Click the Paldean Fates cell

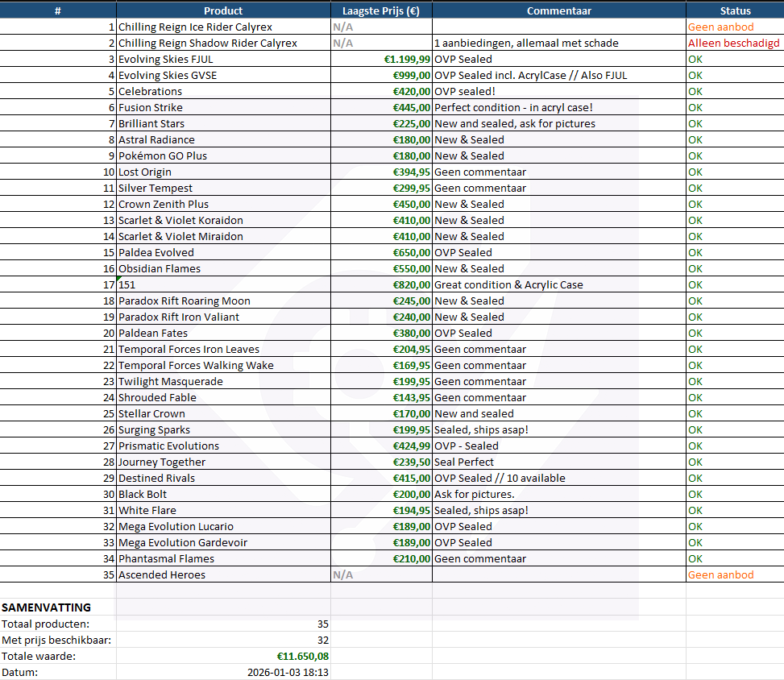click(x=223, y=333)
